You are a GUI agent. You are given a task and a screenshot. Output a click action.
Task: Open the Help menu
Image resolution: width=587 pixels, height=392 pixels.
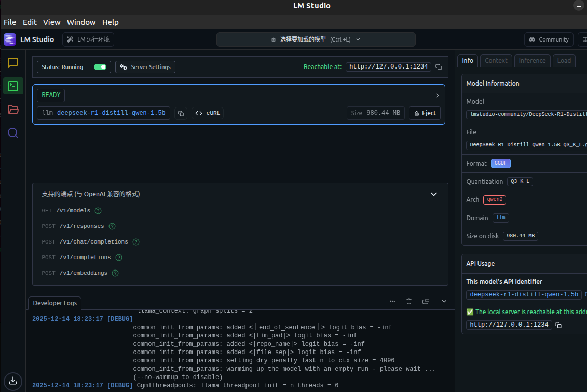[x=111, y=22]
